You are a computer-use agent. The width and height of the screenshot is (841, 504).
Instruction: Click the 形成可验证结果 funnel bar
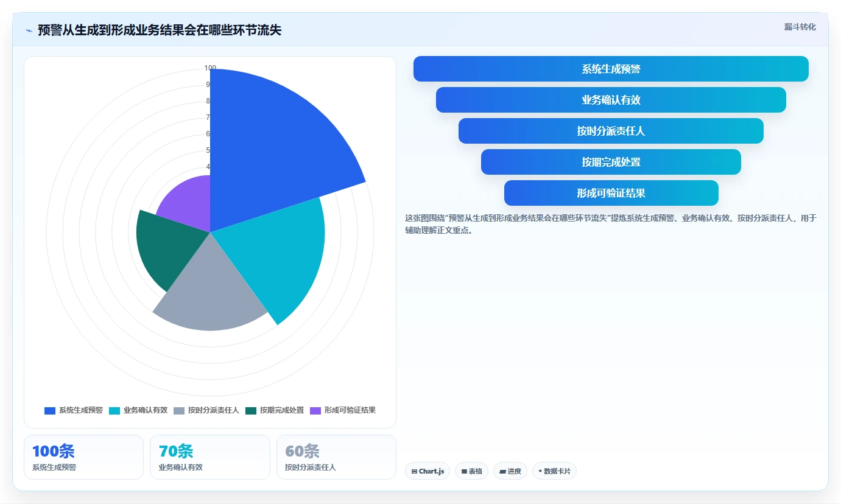tap(611, 193)
